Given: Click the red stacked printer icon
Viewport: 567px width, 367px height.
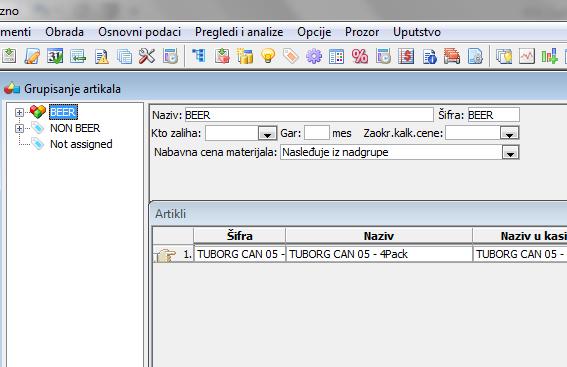Looking at the screenshot, I should pyautogui.click(x=452, y=56).
